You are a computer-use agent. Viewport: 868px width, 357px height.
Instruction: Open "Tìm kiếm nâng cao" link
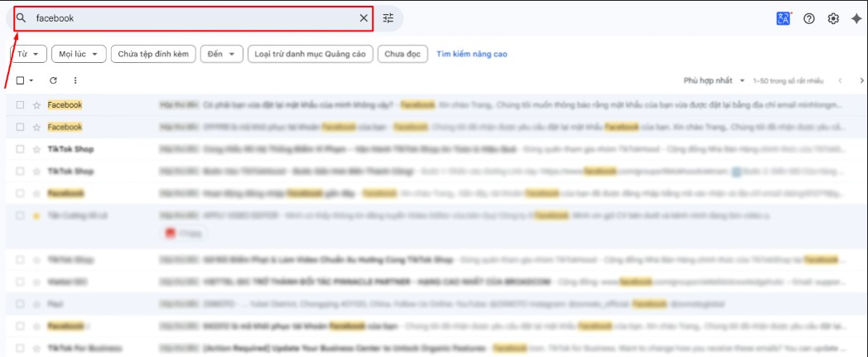(x=471, y=54)
